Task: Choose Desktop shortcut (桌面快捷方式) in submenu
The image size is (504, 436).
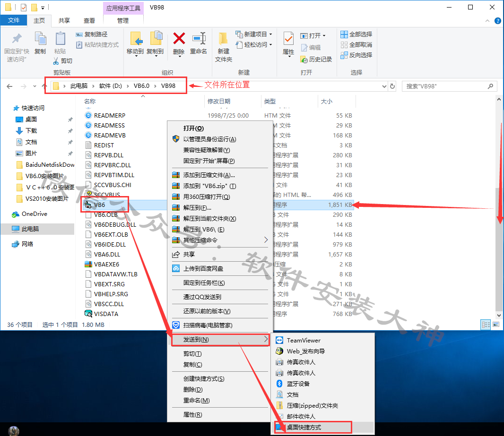Action: (323, 427)
